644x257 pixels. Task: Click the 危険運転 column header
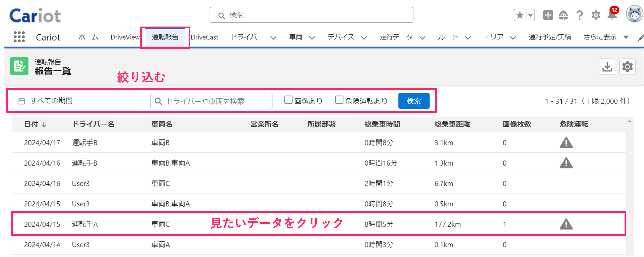pyautogui.click(x=574, y=124)
